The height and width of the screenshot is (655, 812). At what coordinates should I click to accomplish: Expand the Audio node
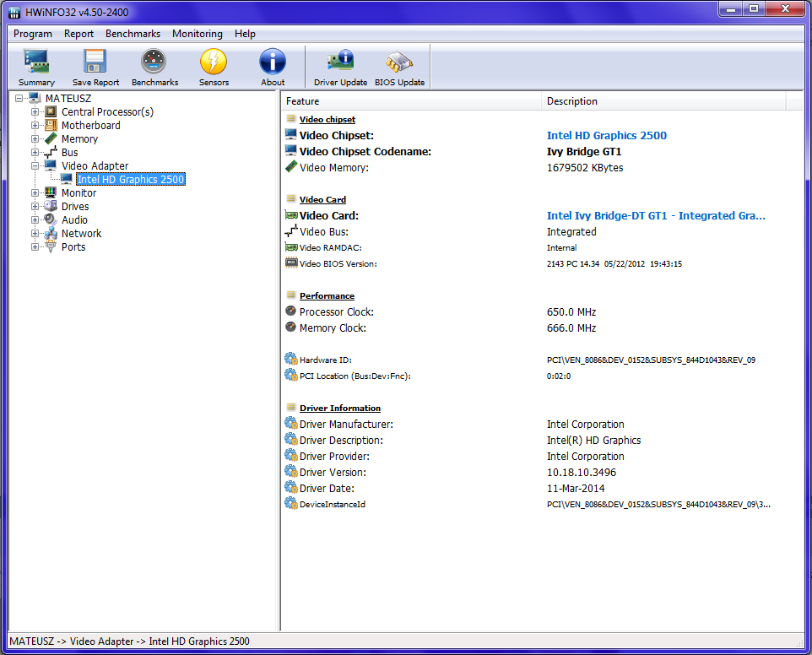coord(35,219)
